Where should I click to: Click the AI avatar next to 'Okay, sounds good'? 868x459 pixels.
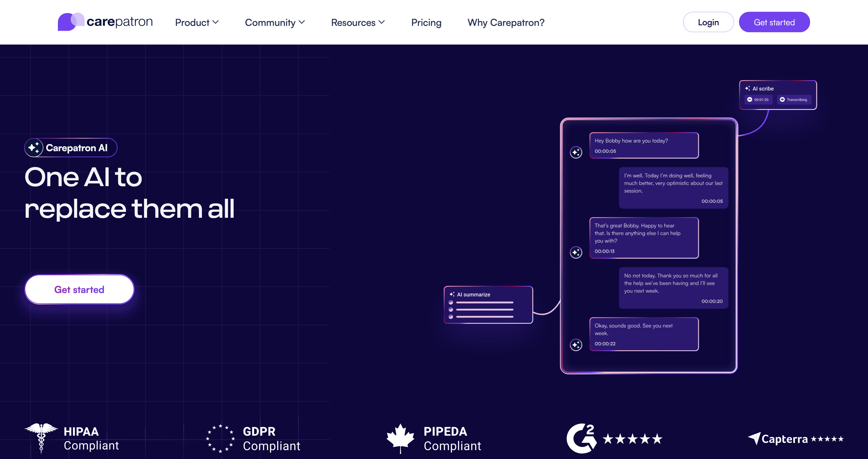point(576,345)
